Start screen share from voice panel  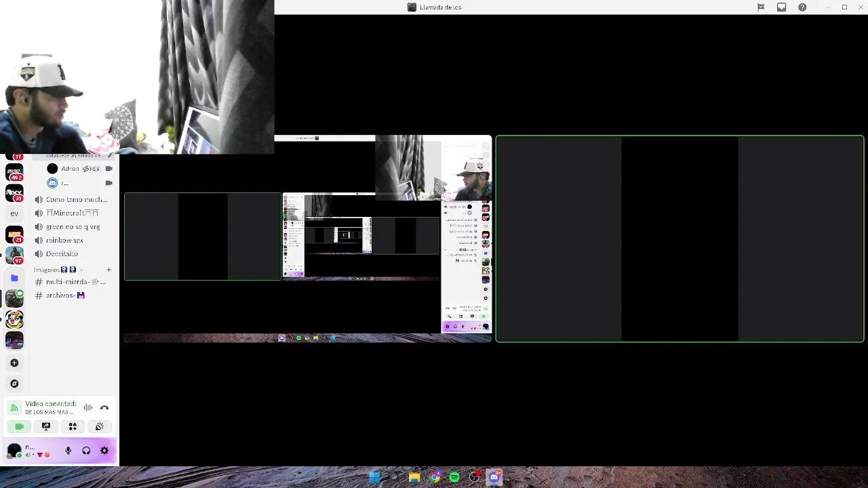[x=46, y=426]
